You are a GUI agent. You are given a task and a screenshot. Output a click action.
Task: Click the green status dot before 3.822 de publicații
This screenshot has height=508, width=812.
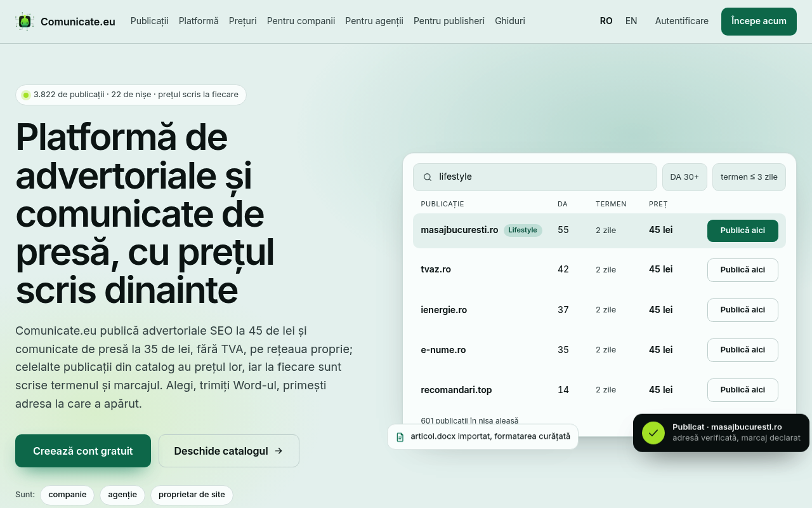click(26, 95)
